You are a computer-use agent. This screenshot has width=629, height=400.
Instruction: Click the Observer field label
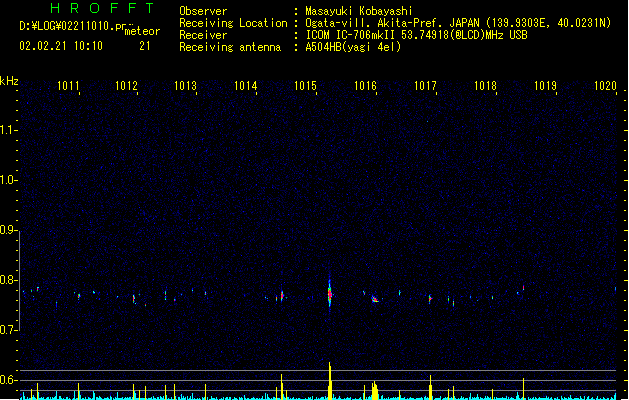tap(203, 11)
